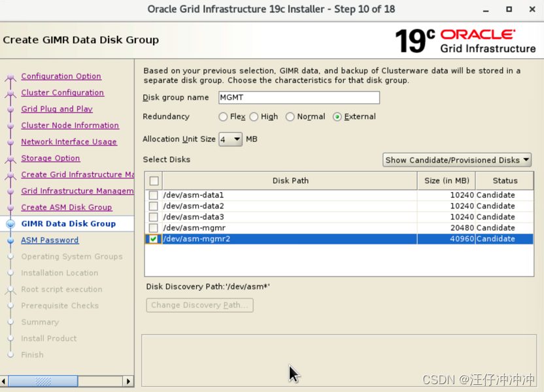This screenshot has height=392, width=544.
Task: Select External redundancy radio button
Action: tap(337, 117)
